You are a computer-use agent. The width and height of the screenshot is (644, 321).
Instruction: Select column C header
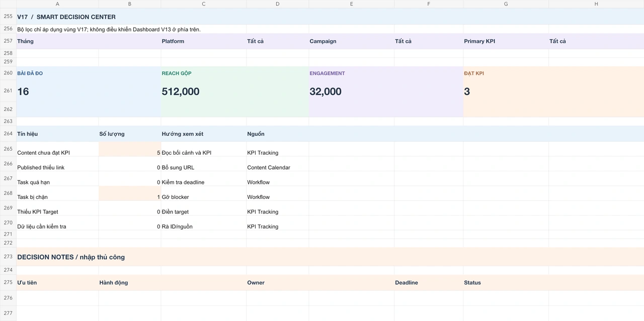[x=204, y=4]
